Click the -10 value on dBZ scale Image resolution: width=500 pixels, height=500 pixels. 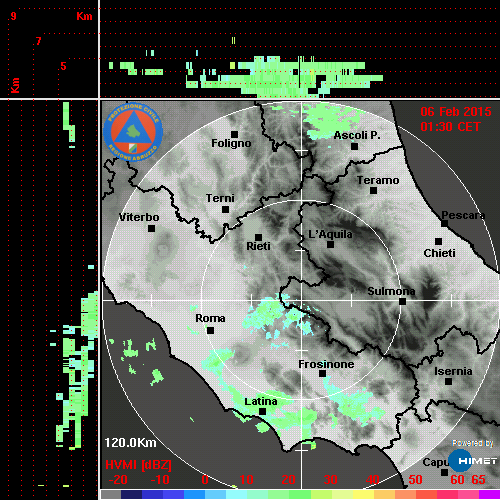pyautogui.click(x=160, y=480)
